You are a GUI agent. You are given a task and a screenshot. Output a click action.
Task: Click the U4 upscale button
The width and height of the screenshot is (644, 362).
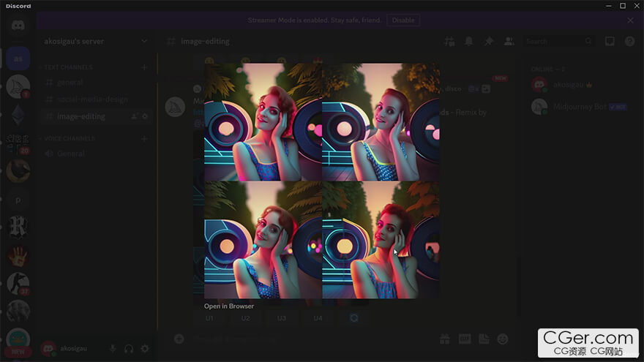click(318, 318)
